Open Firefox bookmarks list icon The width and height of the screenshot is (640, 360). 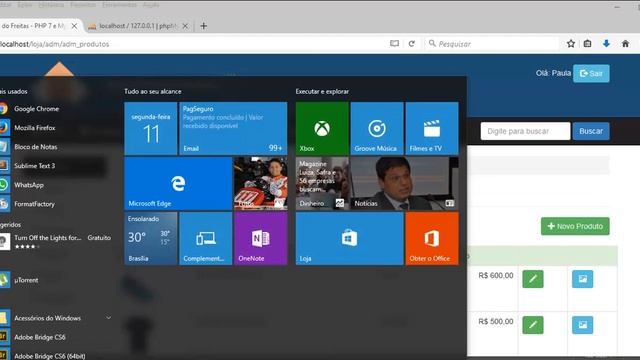(x=587, y=44)
